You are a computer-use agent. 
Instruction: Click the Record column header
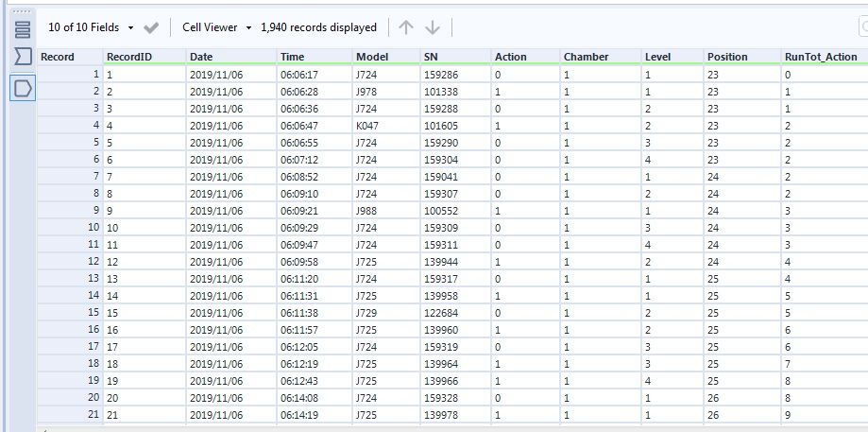pyautogui.click(x=70, y=57)
